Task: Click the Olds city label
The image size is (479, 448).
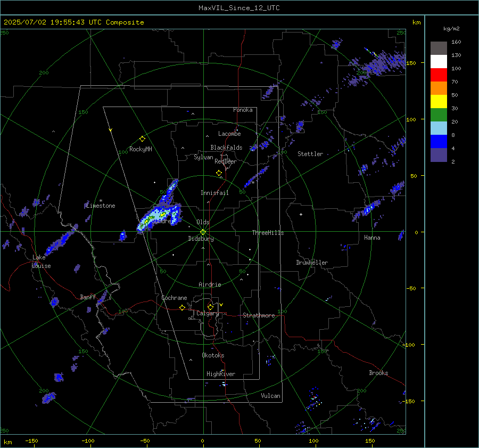Action: pos(203,222)
